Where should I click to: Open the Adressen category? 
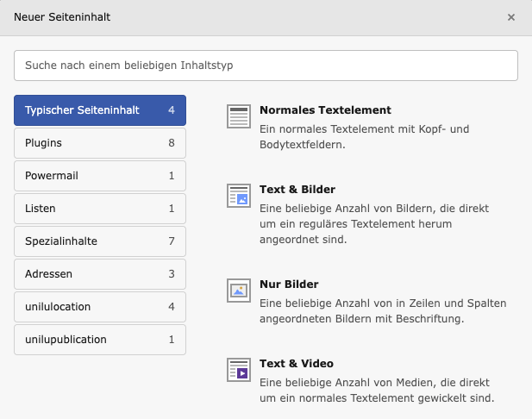point(100,274)
